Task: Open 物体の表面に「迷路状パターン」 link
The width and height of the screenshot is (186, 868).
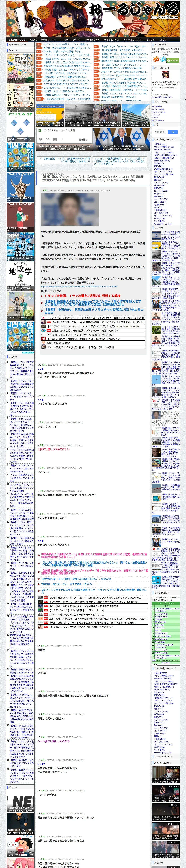Action: [x=94, y=556]
